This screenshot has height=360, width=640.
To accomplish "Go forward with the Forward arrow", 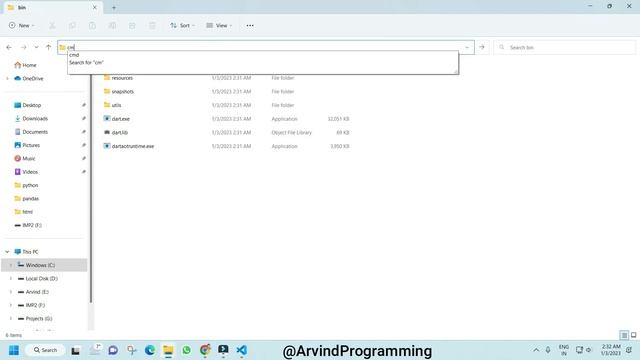I will (24, 47).
